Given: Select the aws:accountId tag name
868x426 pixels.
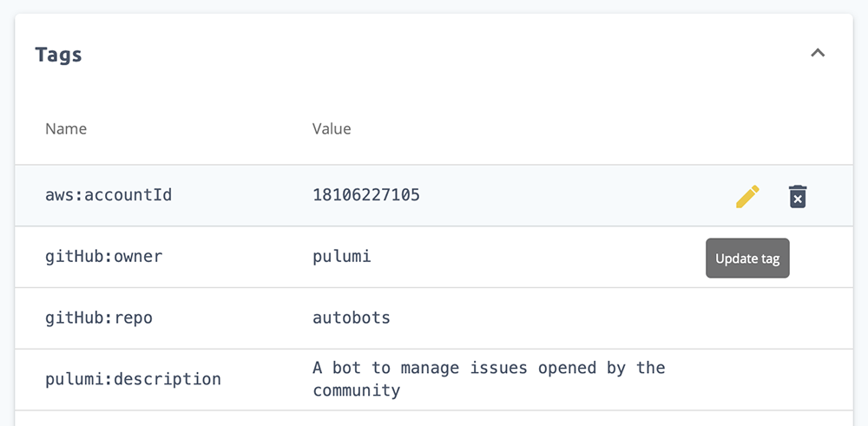Looking at the screenshot, I should 108,195.
